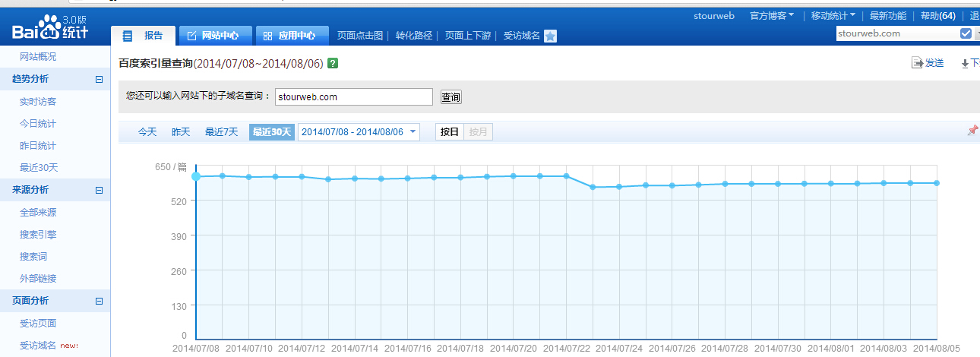The width and height of the screenshot is (980, 357).
Task: Toggle the checkbox in site selector
Action: 966,33
